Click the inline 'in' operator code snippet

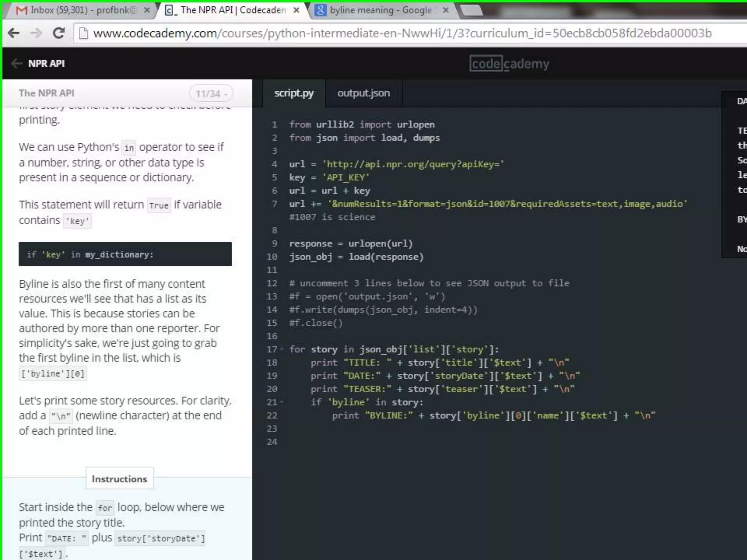(129, 148)
